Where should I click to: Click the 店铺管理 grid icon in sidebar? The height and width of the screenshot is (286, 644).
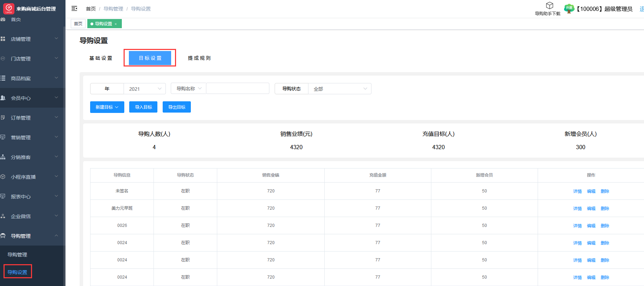pos(3,39)
